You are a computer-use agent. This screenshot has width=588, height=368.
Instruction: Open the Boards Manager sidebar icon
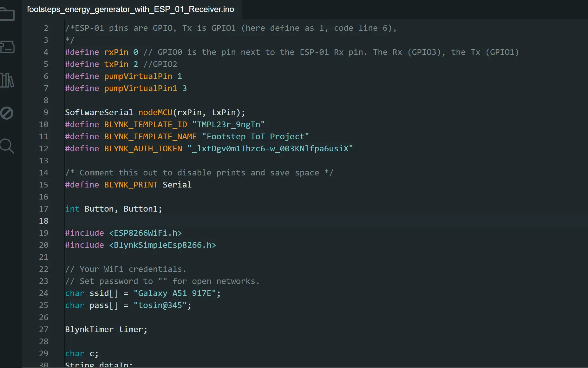(x=7, y=47)
